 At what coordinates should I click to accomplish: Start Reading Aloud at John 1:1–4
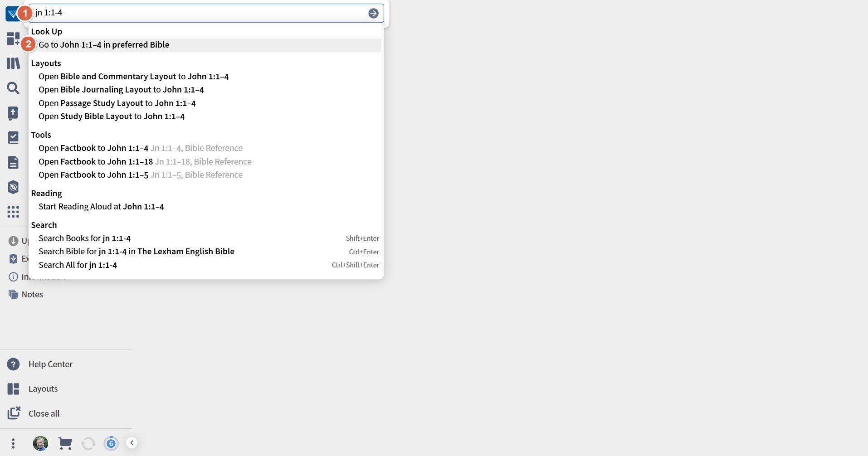pyautogui.click(x=101, y=207)
